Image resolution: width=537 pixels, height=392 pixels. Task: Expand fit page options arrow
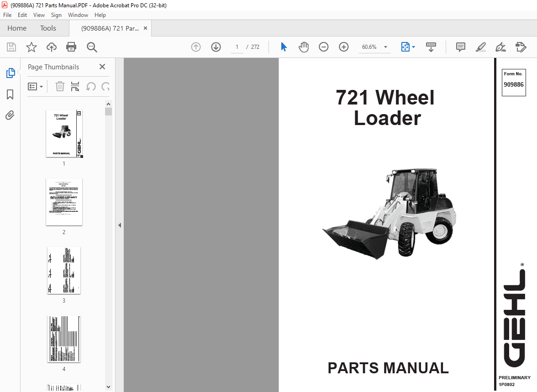pyautogui.click(x=413, y=47)
